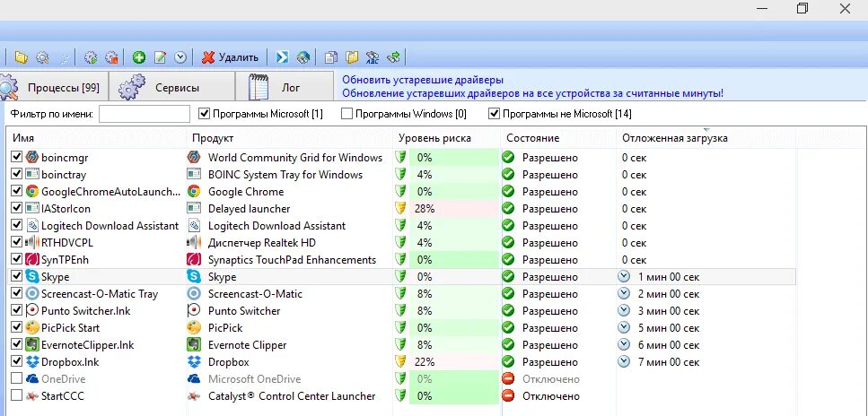Viewport: 868px width, 416px height.
Task: Open the driver update link mentioning считанные минуты
Action: [532, 93]
